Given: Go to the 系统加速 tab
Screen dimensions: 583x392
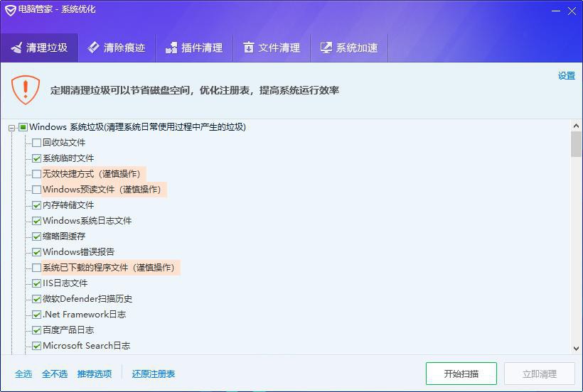Looking at the screenshot, I should click(x=349, y=48).
